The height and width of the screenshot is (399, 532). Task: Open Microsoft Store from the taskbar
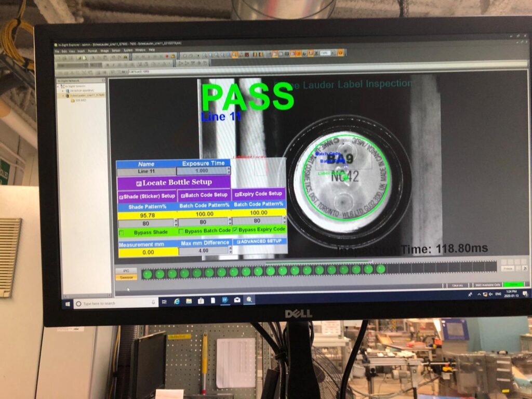[201, 301]
